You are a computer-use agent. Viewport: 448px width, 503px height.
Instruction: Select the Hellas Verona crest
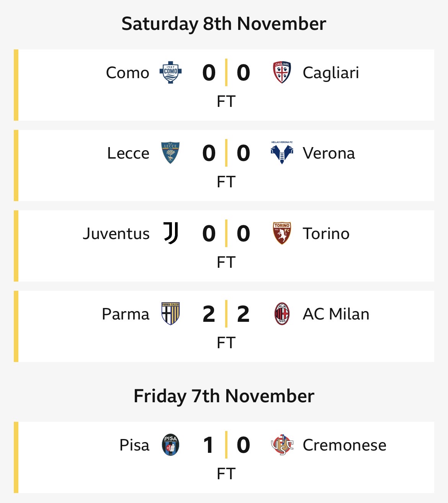coord(282,153)
